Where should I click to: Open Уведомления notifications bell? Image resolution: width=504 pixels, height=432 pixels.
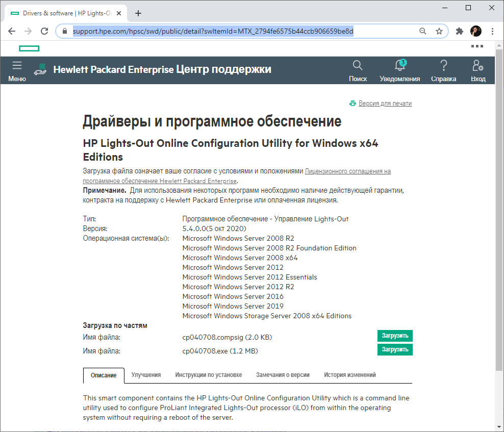[x=399, y=71]
